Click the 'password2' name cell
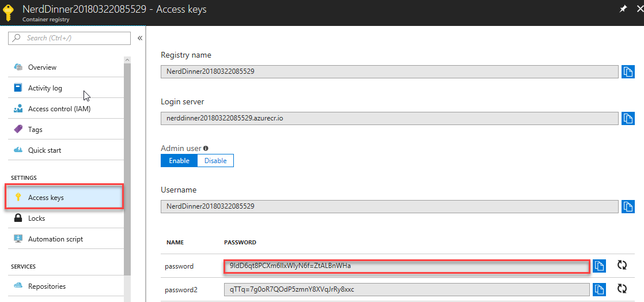644x302 pixels. pyautogui.click(x=181, y=290)
